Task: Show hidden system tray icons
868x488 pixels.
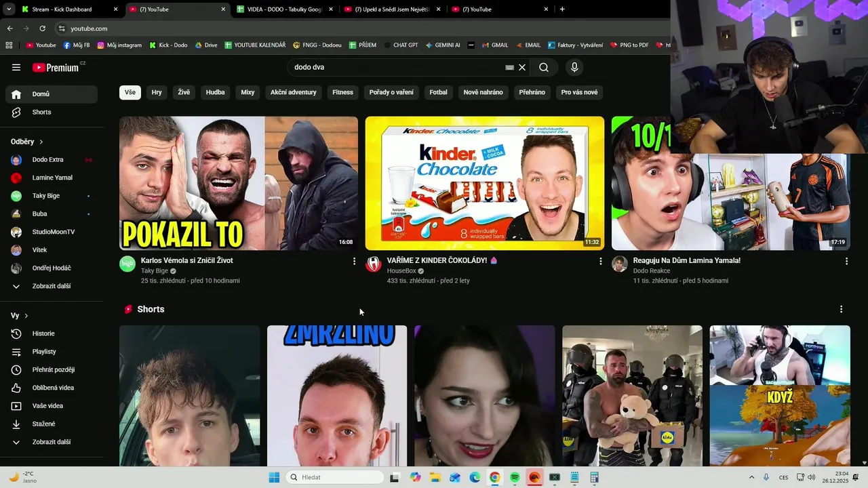Action: click(751, 477)
